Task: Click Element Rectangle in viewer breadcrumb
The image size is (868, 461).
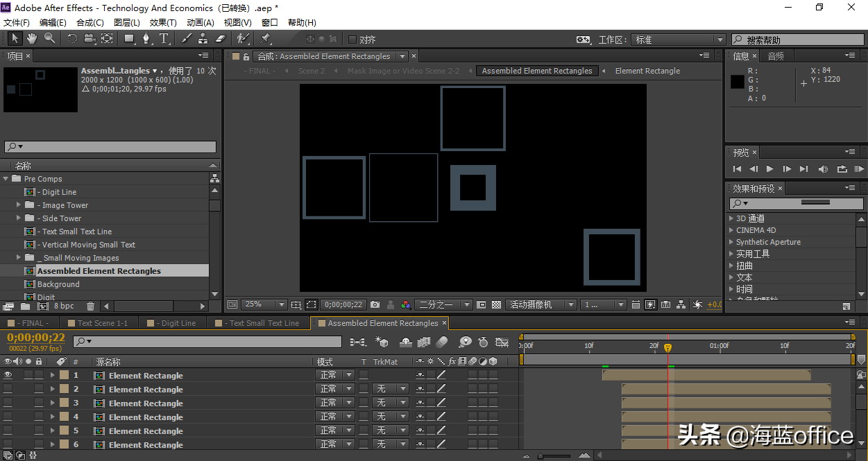Action: coord(647,71)
